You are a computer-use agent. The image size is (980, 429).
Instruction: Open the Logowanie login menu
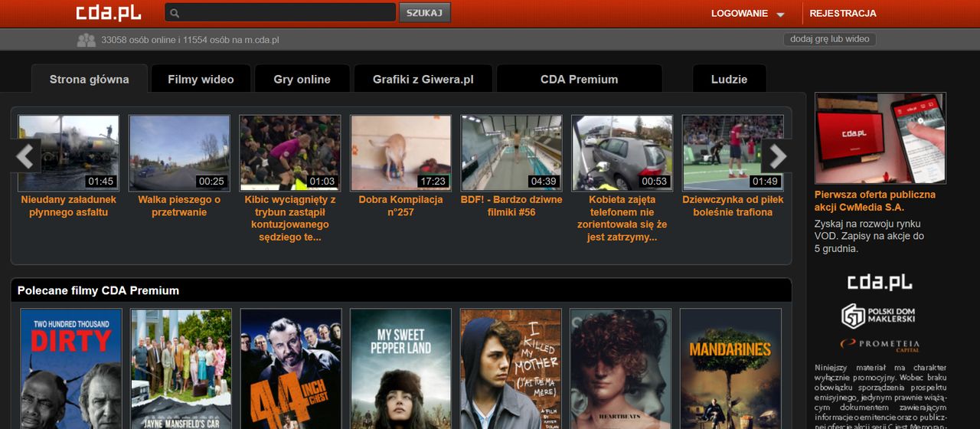(740, 13)
